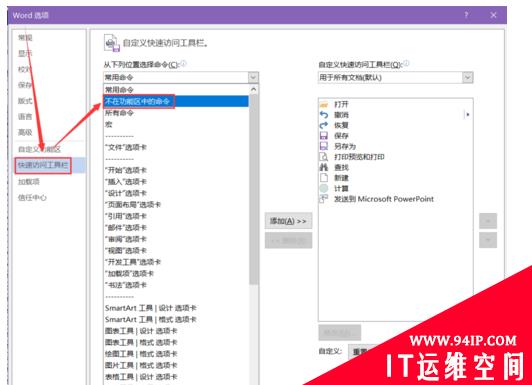Select the Send to Microsoft PowerPoint icon

(x=324, y=199)
